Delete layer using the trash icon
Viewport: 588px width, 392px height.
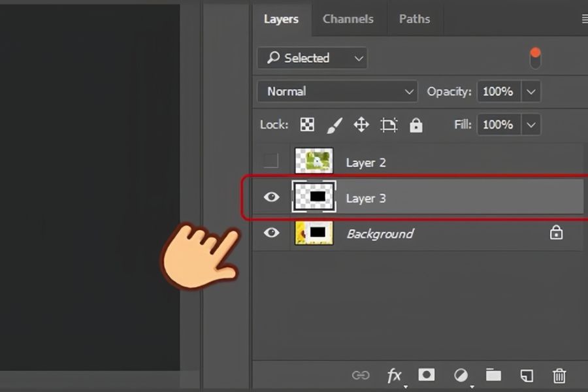tap(559, 375)
